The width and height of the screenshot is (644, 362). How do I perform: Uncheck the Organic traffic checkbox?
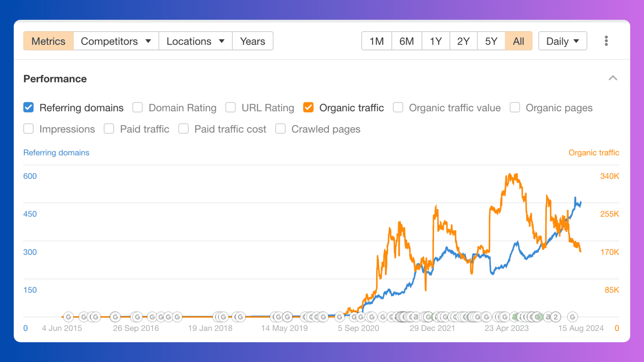coord(308,108)
